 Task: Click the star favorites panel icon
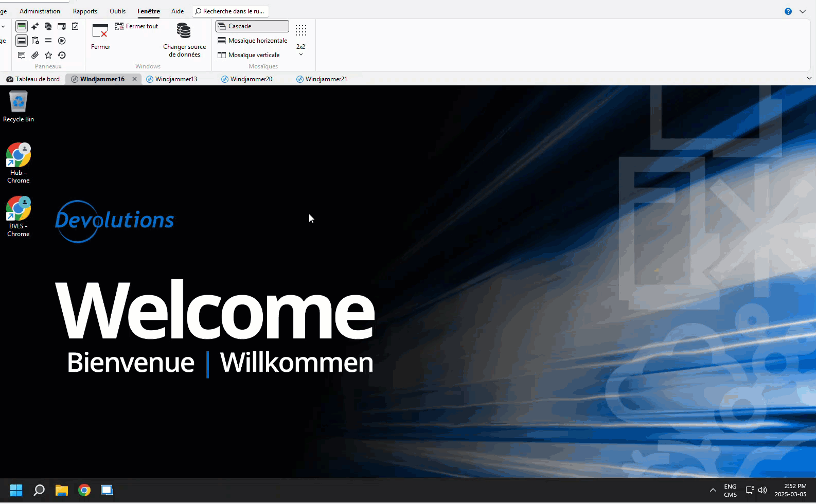coord(48,55)
